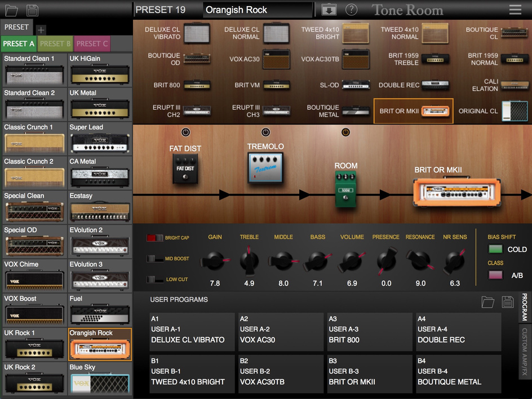Select the TREMOLO pedal in signal chain
Screen dimensions: 532x399
tap(265, 167)
